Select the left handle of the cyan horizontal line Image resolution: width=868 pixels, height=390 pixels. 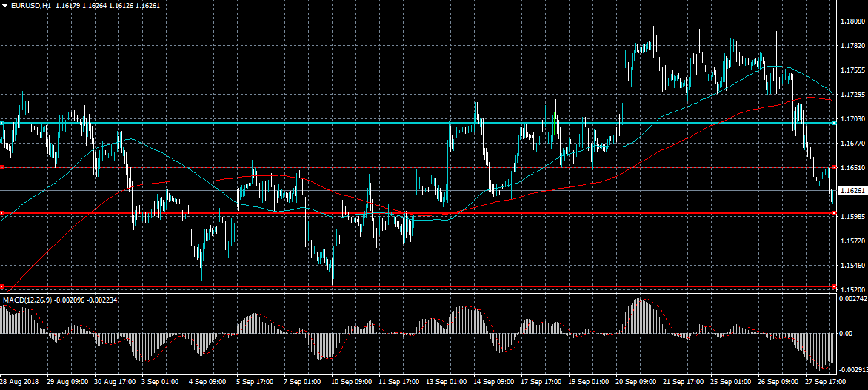[x=1, y=122]
